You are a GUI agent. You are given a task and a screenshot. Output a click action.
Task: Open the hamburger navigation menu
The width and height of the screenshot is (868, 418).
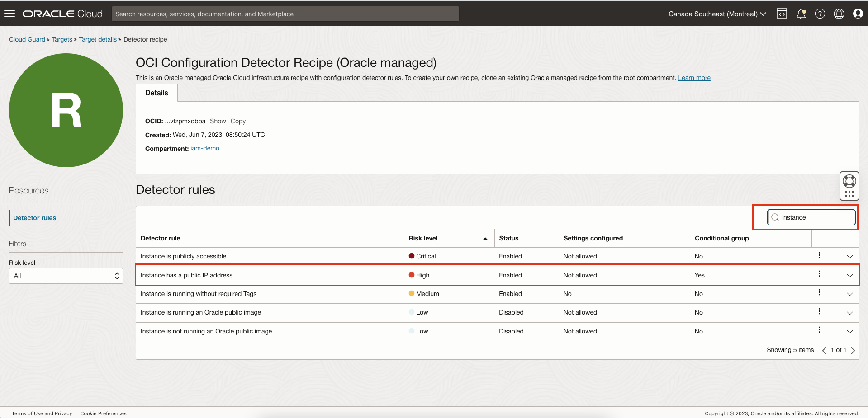pyautogui.click(x=9, y=14)
